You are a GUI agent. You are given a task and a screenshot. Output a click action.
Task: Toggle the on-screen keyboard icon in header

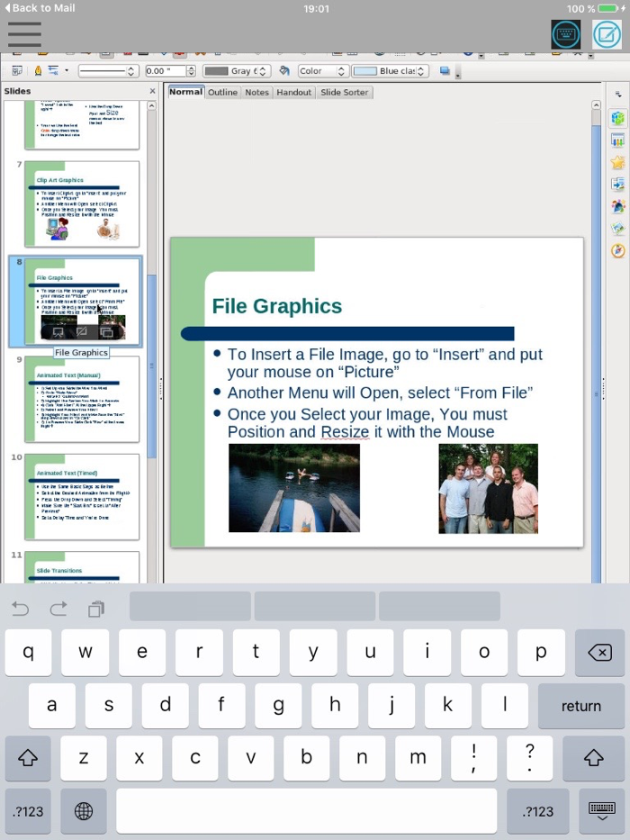pyautogui.click(x=566, y=35)
